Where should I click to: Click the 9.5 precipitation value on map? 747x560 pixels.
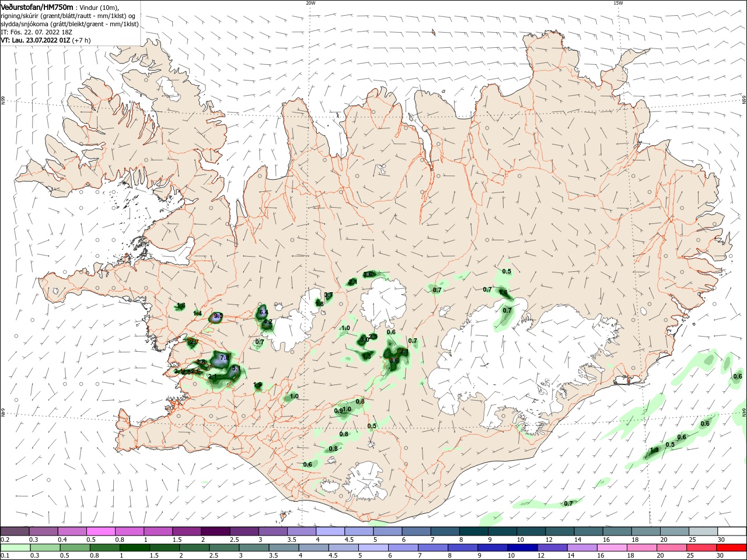click(218, 316)
